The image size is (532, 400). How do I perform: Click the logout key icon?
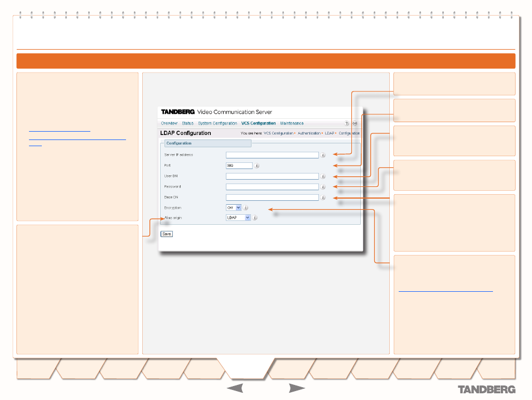[355, 123]
